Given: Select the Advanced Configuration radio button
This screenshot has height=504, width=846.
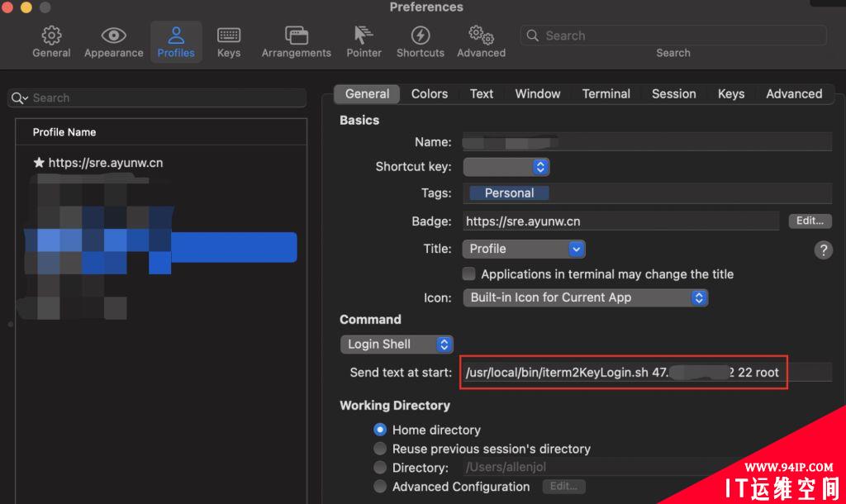Looking at the screenshot, I should [x=380, y=487].
